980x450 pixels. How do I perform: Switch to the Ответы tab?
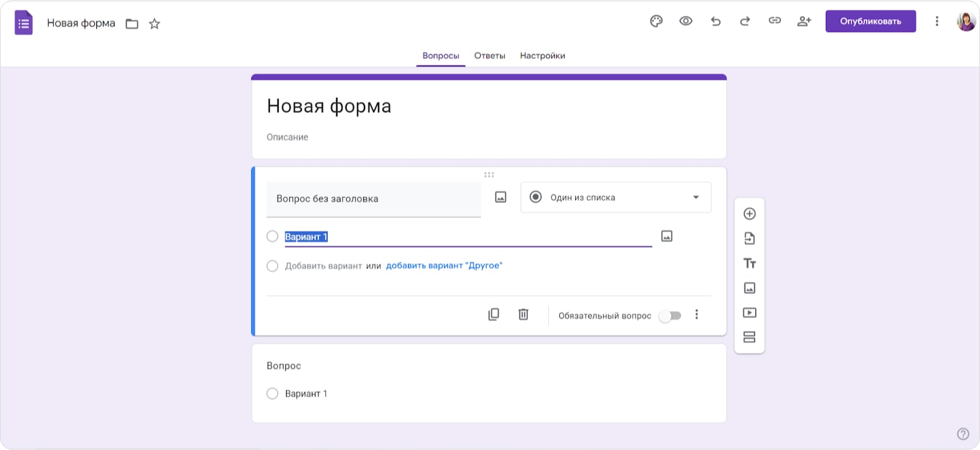pos(489,56)
